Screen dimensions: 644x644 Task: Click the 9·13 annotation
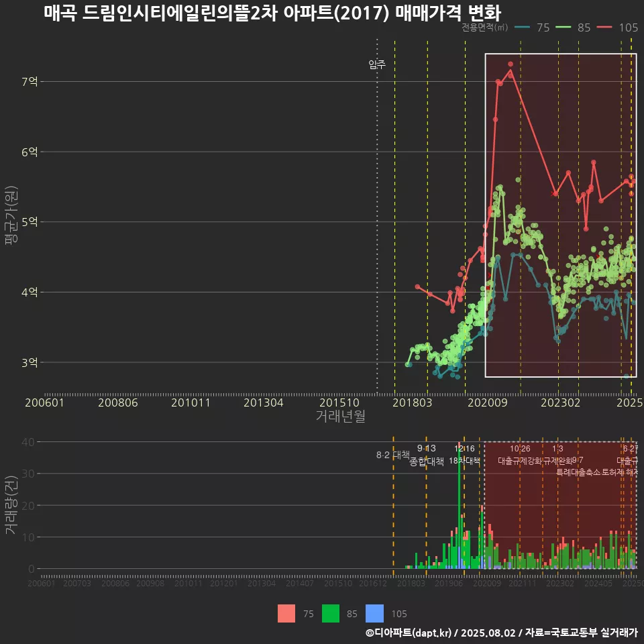tap(427, 449)
